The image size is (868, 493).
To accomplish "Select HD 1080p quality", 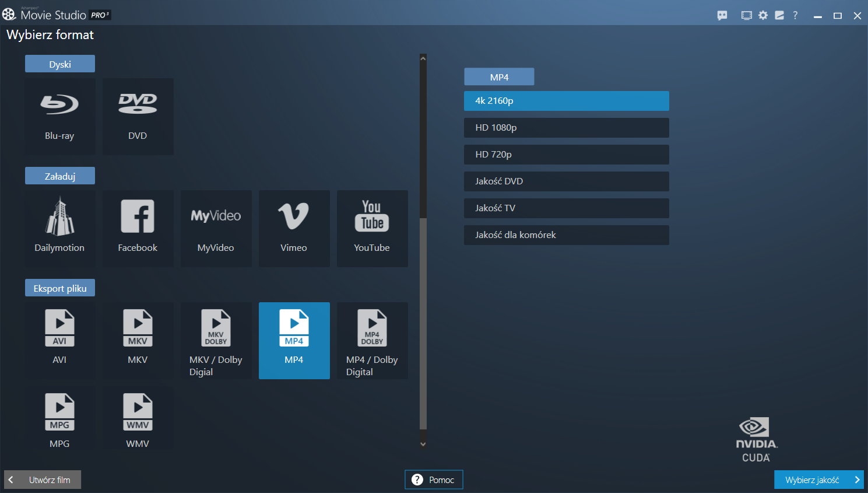I will tap(566, 128).
